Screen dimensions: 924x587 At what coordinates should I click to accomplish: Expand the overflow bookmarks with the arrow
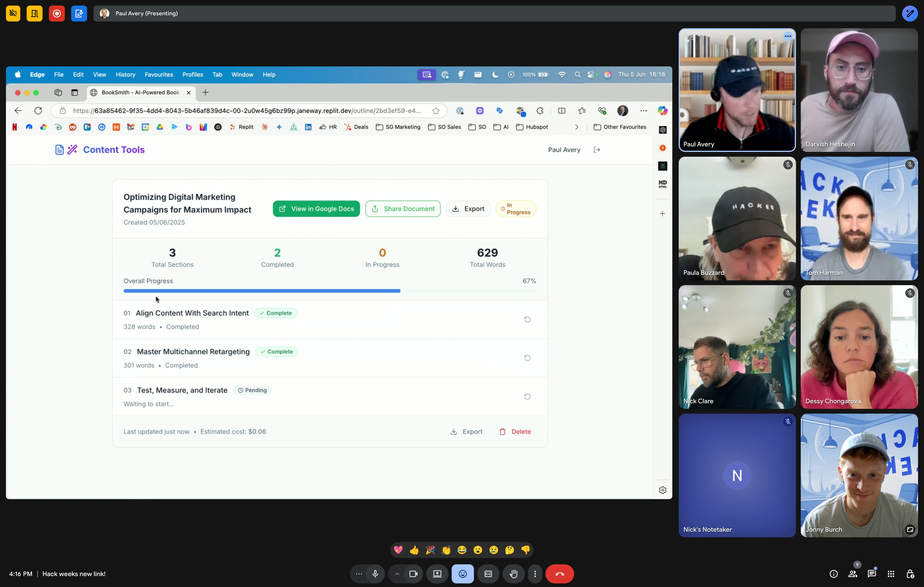pos(576,127)
